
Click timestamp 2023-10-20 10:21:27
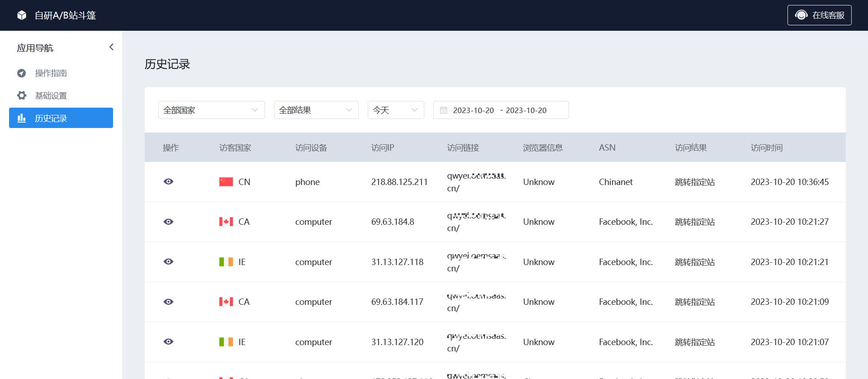tap(790, 222)
